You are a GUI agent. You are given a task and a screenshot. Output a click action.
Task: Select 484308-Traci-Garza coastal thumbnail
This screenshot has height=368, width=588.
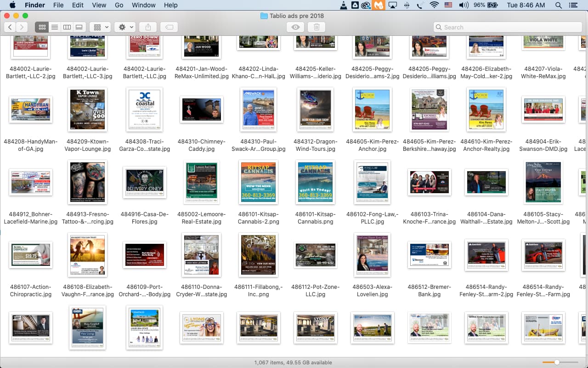pos(145,109)
